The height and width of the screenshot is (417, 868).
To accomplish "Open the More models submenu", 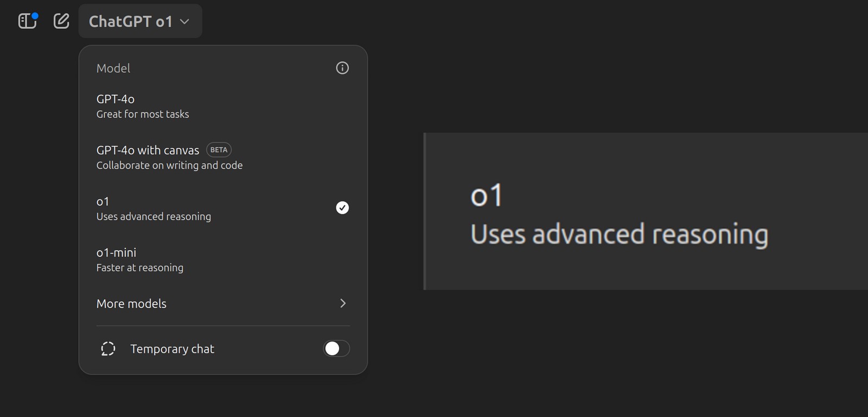I will 131,304.
